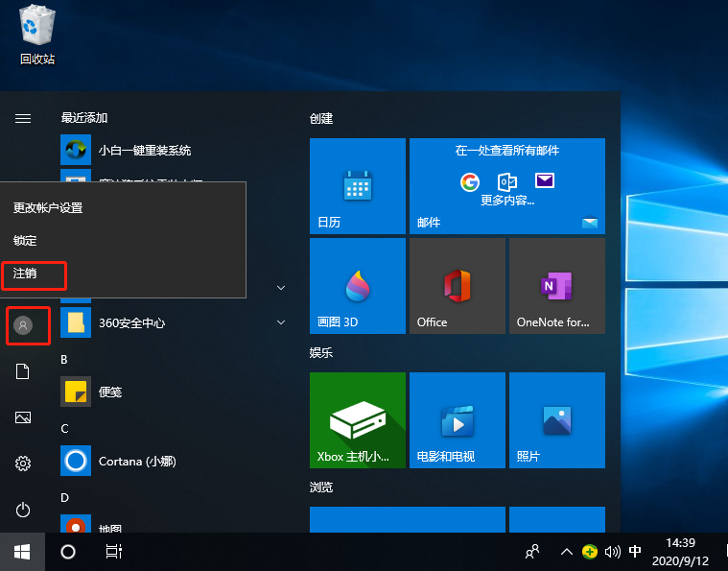Open the Xbox console companion tile
728x571 pixels.
click(358, 419)
